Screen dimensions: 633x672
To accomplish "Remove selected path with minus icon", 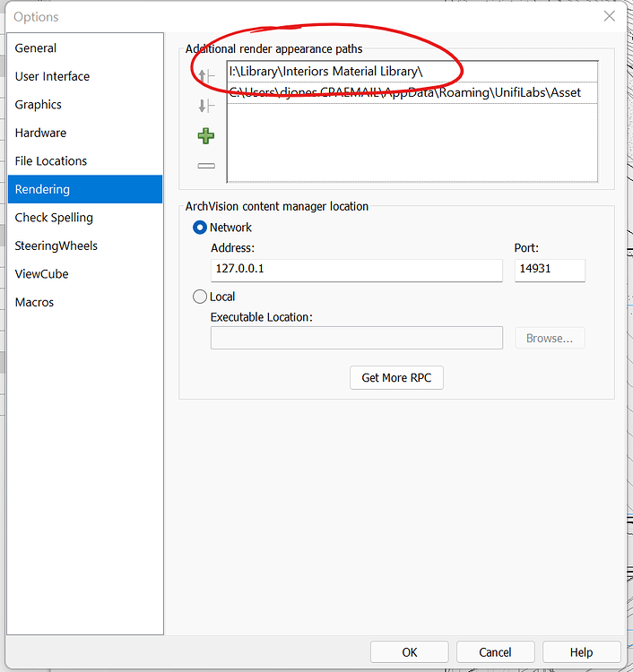I will (x=206, y=166).
